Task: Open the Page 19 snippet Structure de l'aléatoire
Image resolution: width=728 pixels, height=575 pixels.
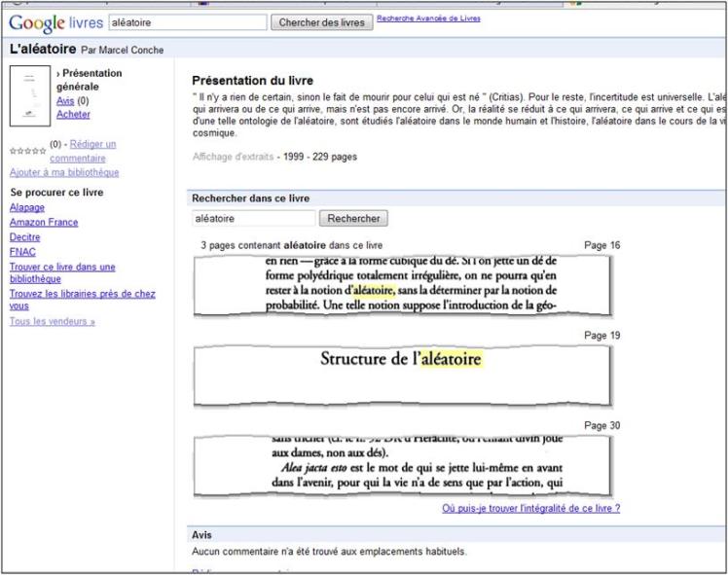Action: (402, 359)
